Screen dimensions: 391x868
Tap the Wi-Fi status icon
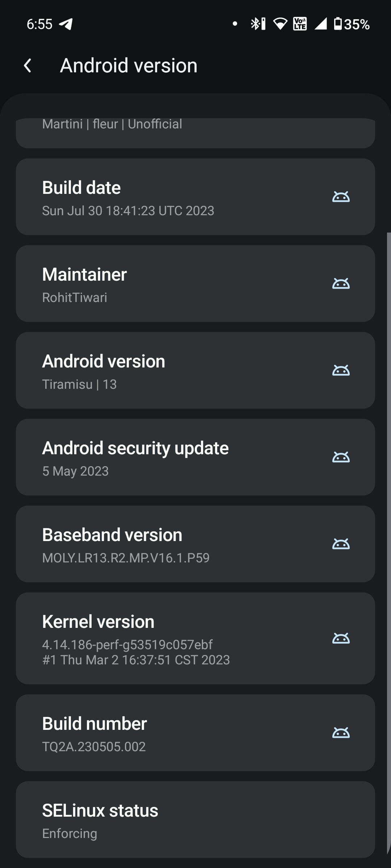(280, 24)
